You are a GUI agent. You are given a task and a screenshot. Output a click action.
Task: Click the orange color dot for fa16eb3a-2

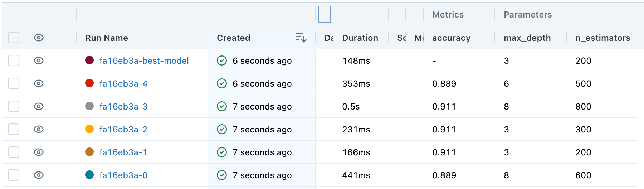tap(89, 129)
